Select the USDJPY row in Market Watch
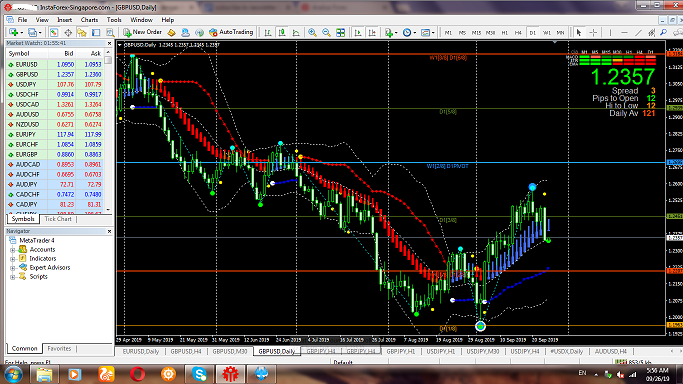This screenshot has height=384, width=683. (x=55, y=84)
